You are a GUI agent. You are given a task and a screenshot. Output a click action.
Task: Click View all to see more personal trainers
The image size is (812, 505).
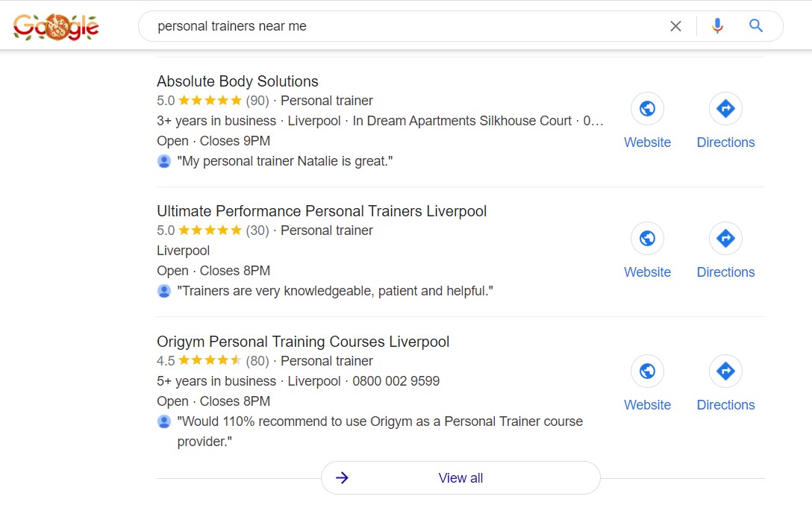pyautogui.click(x=460, y=477)
